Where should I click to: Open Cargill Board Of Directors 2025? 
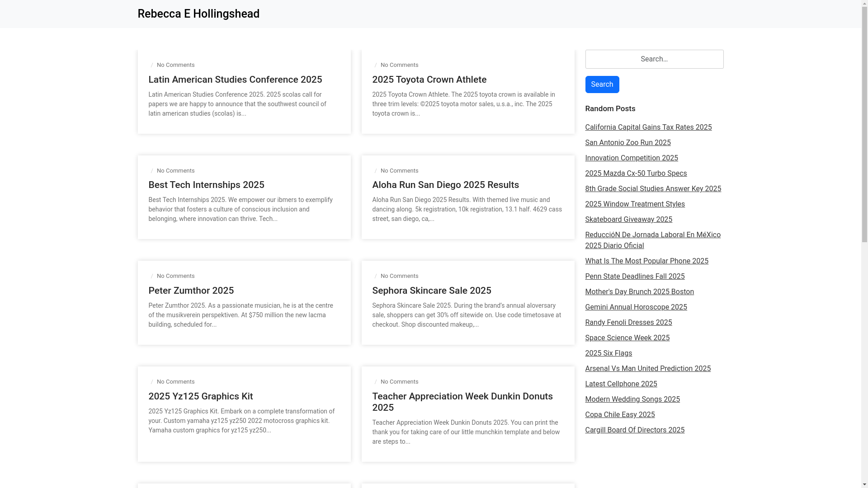tap(635, 430)
